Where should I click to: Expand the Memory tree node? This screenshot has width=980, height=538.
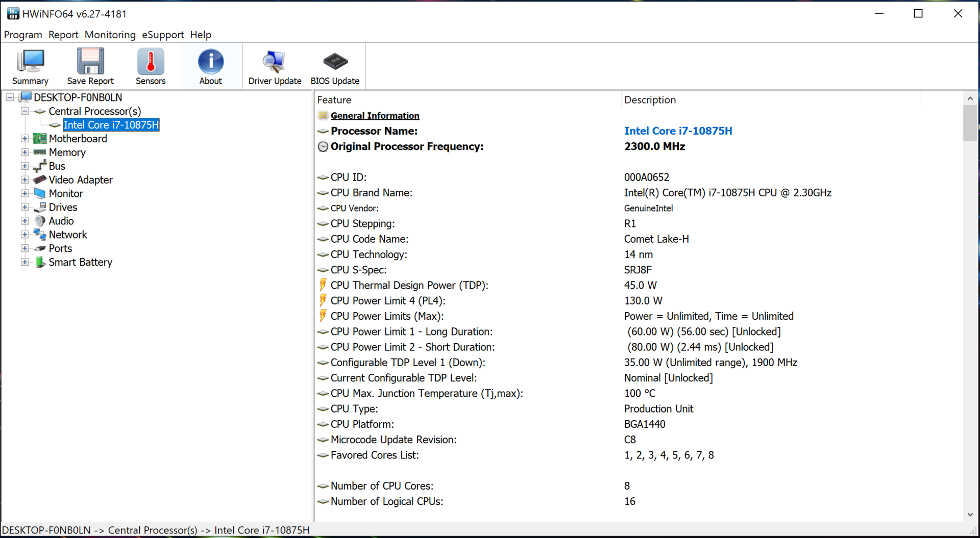24,152
